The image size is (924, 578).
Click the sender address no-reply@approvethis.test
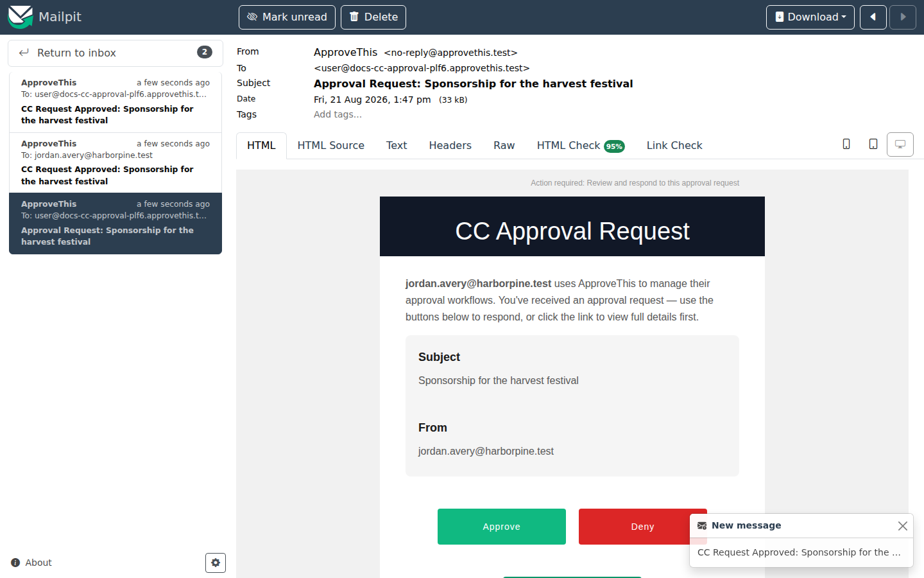pyautogui.click(x=450, y=53)
